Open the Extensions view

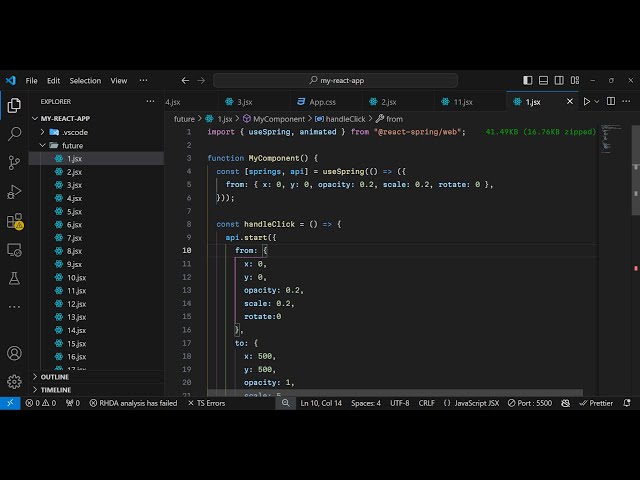14,220
